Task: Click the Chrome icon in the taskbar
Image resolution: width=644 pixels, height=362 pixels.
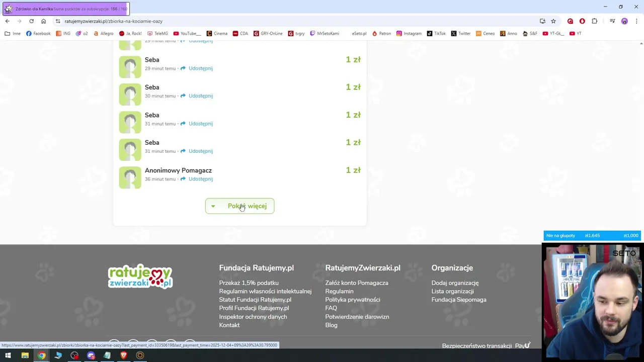Action: pos(41,355)
